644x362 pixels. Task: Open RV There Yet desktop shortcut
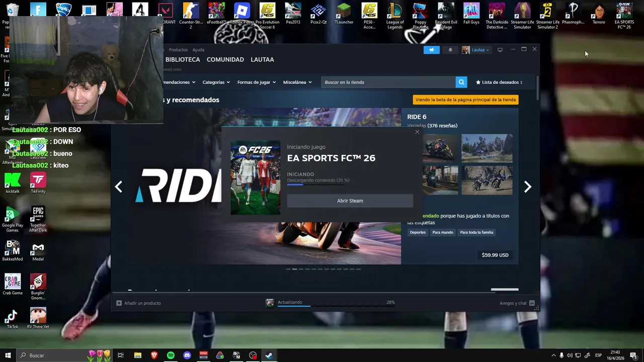click(38, 319)
